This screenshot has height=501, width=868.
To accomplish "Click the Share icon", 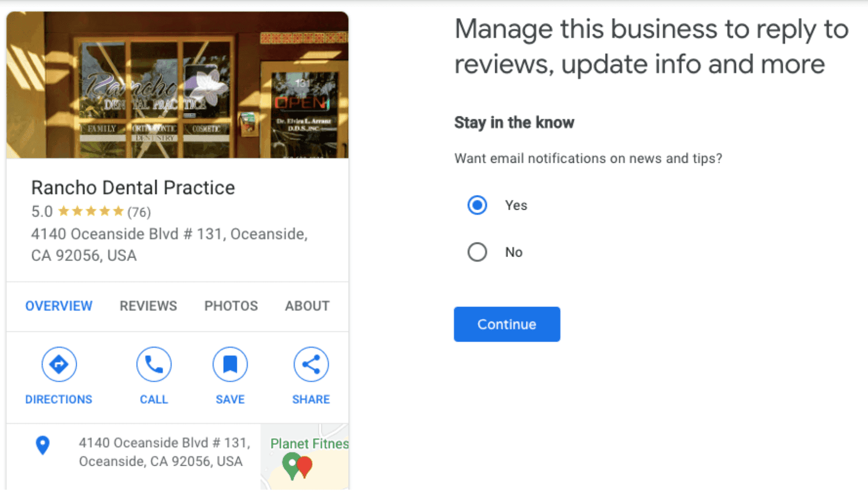I will tap(311, 364).
